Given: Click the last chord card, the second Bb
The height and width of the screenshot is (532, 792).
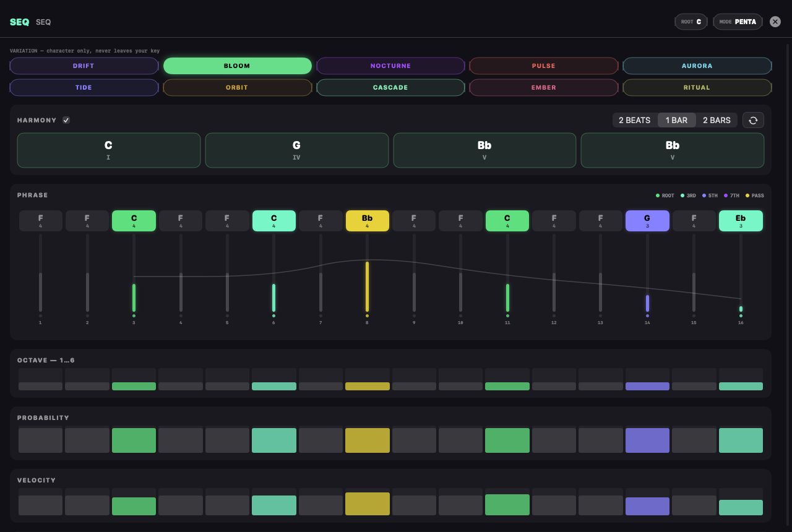Looking at the screenshot, I should coord(673,150).
